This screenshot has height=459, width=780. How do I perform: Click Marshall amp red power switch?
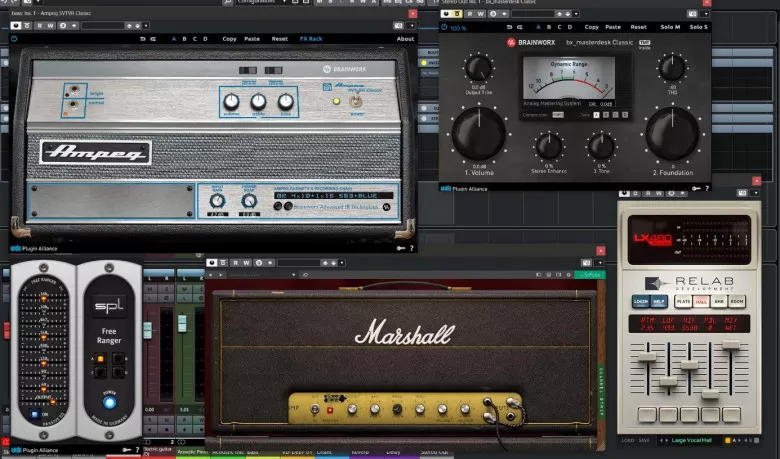[329, 410]
